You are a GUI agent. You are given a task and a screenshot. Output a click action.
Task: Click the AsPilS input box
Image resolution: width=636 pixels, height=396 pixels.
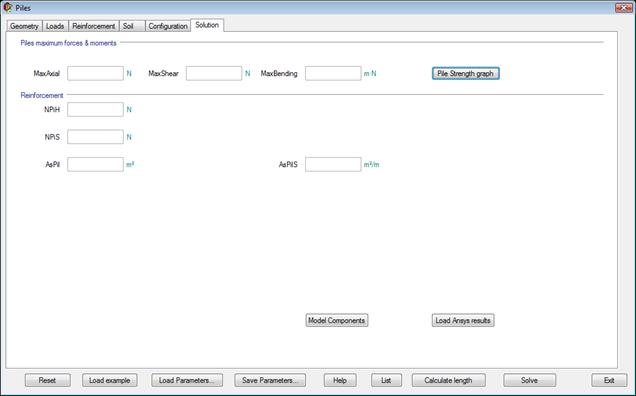[333, 164]
